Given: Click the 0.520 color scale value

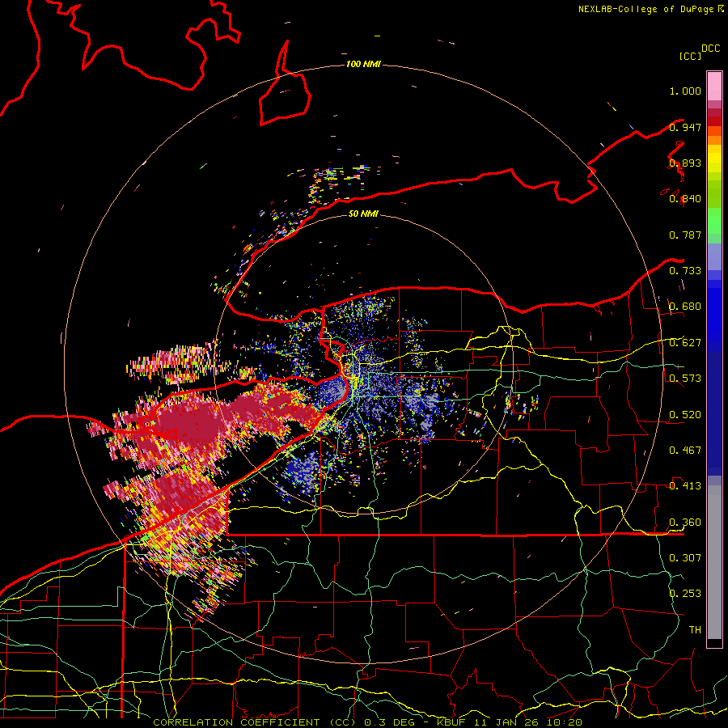Looking at the screenshot, I should (685, 415).
